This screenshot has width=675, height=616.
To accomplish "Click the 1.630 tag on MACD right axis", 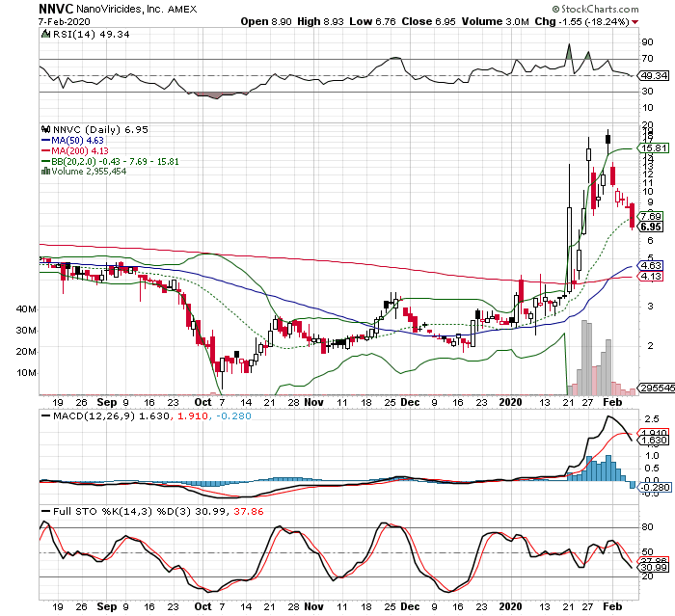I will [x=655, y=441].
